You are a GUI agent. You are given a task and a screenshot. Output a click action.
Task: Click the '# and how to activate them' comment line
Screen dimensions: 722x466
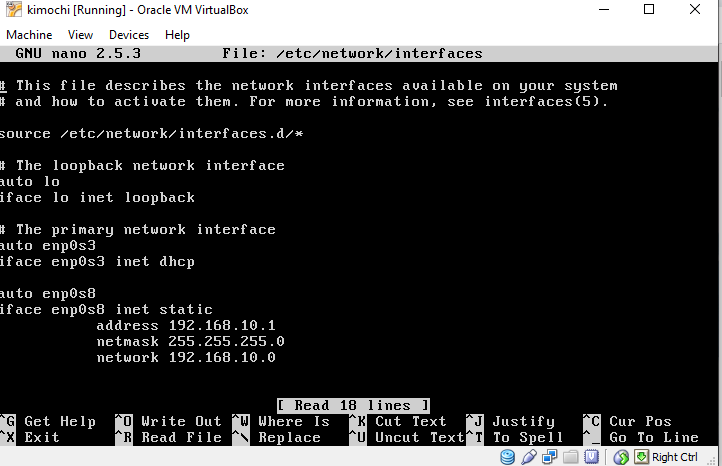tap(304, 101)
